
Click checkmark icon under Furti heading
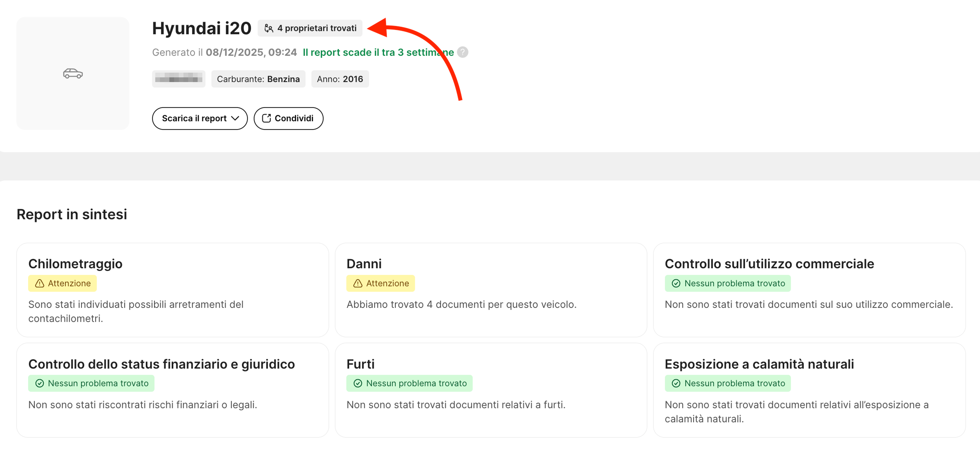358,383
